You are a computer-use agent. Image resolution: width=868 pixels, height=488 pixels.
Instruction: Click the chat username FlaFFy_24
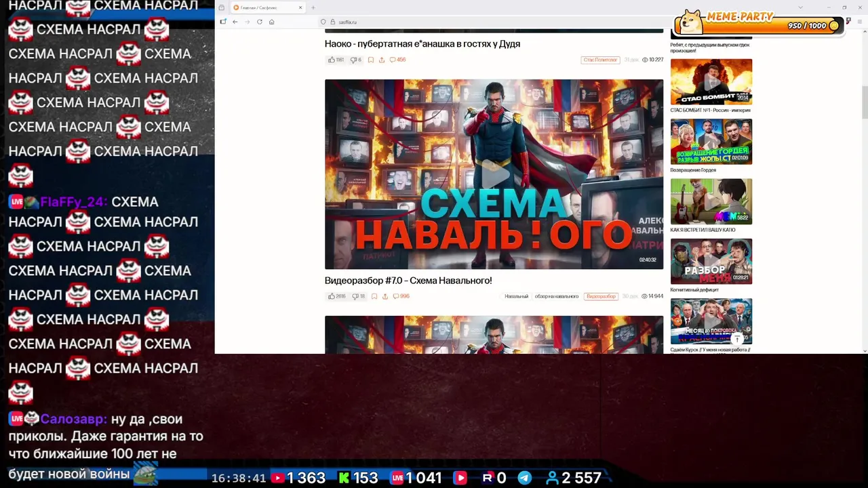(x=73, y=202)
